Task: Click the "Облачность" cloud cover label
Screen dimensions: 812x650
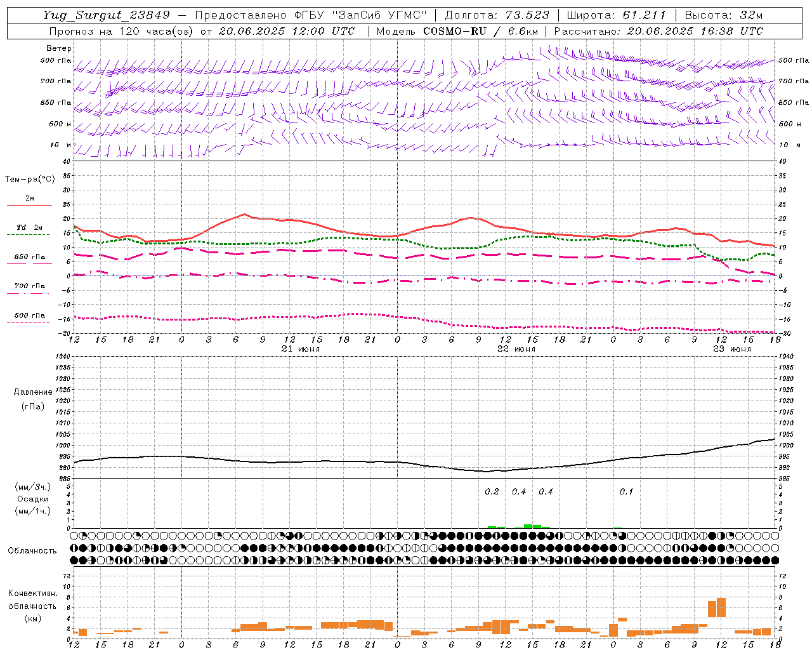Action: (x=32, y=551)
